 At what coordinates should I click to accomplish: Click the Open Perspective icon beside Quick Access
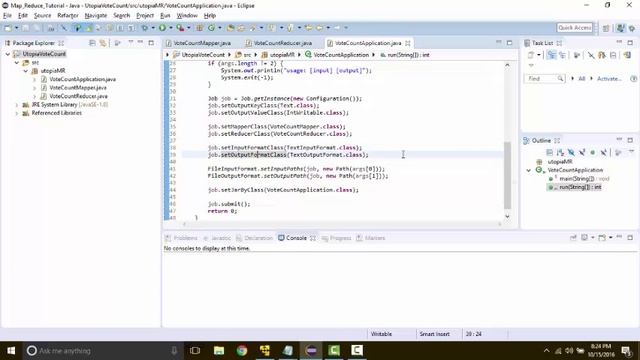(606, 28)
